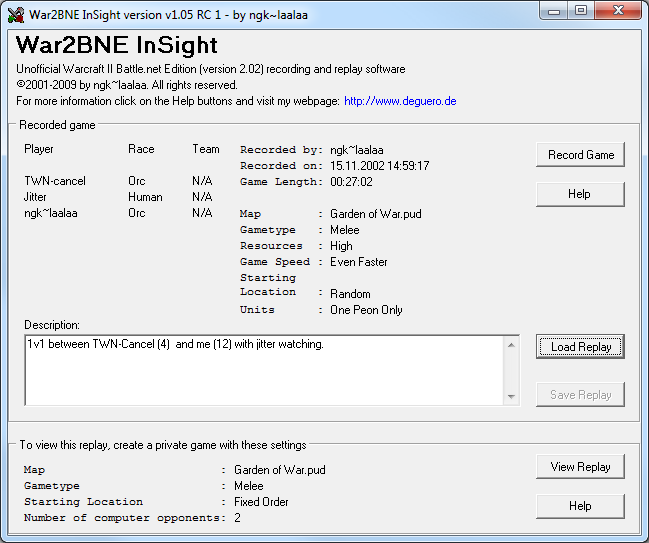Select player name ngk~laalaa in player list
The height and width of the screenshot is (543, 649).
click(50, 213)
